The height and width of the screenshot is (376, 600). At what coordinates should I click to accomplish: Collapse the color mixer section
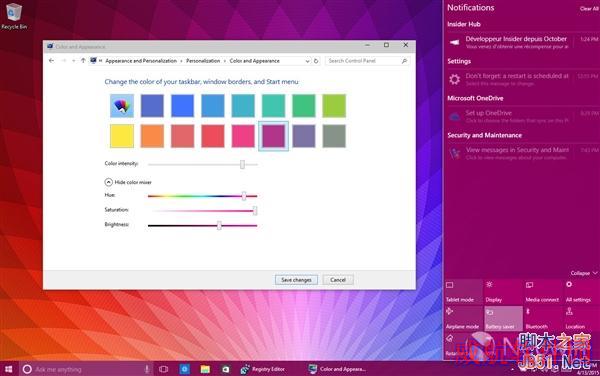tap(109, 182)
